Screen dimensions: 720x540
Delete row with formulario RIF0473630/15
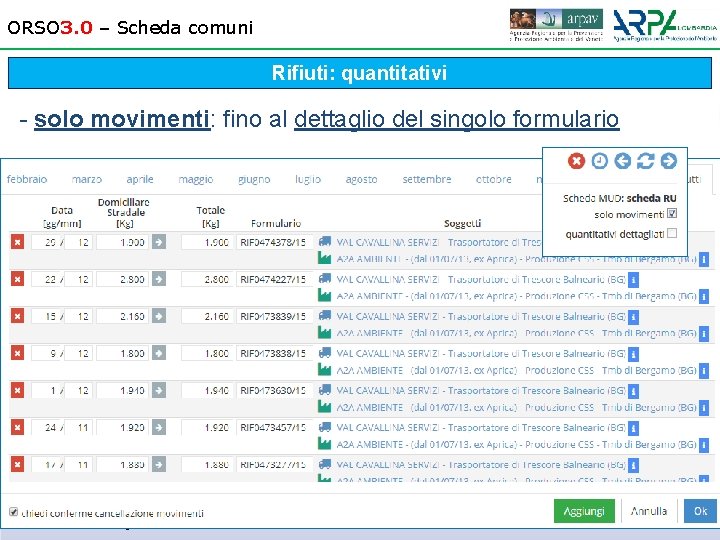point(17,390)
